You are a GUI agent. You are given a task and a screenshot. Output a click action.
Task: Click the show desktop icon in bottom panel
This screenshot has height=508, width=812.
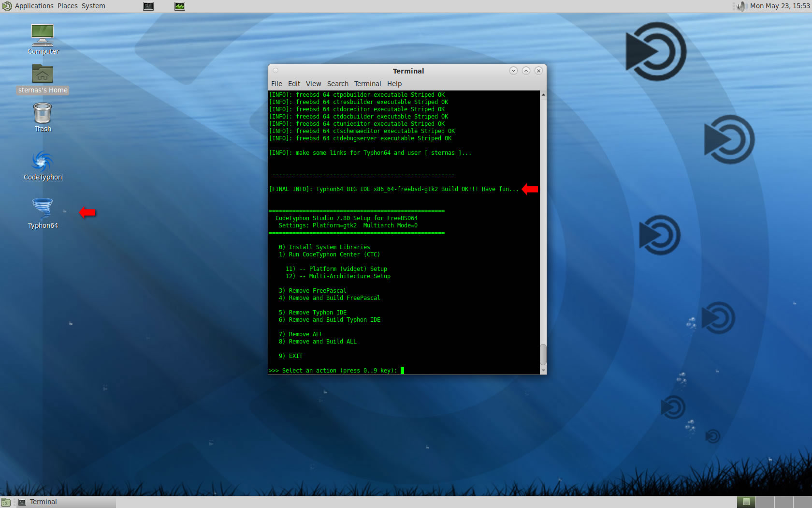tap(6, 502)
